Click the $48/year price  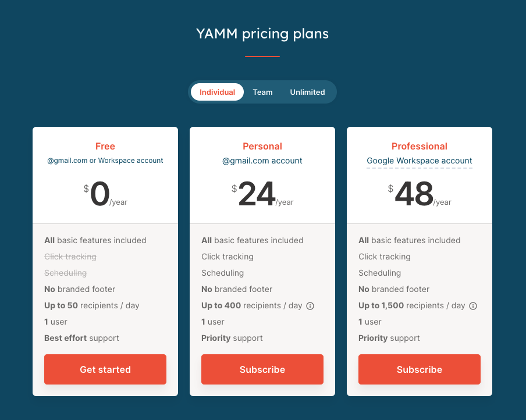coord(420,194)
